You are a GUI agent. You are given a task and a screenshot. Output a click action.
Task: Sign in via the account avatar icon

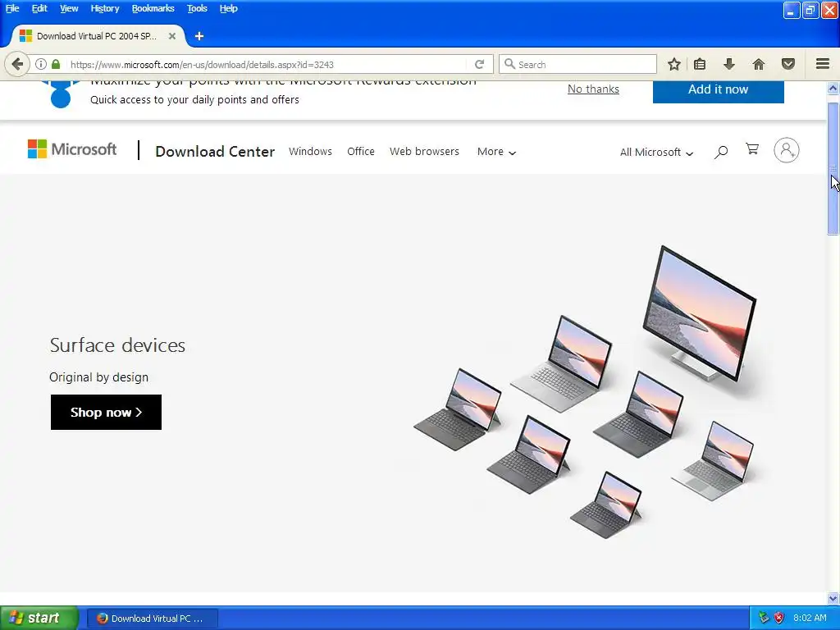[787, 150]
